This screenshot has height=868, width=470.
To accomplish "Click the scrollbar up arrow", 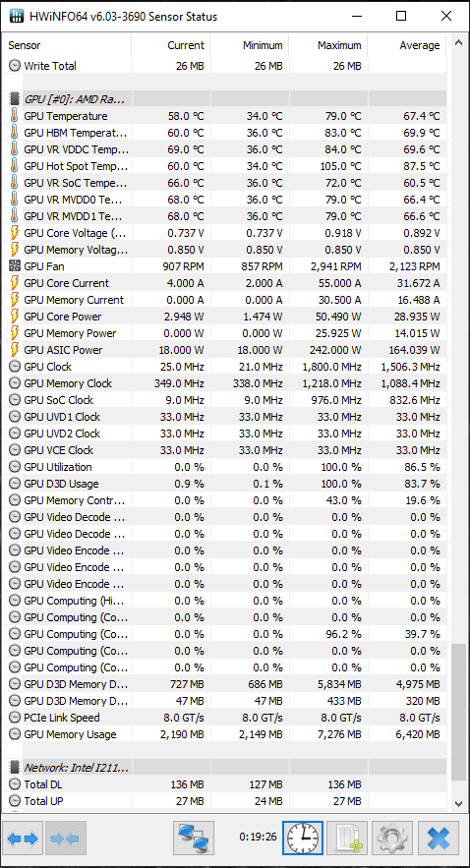I will (458, 42).
